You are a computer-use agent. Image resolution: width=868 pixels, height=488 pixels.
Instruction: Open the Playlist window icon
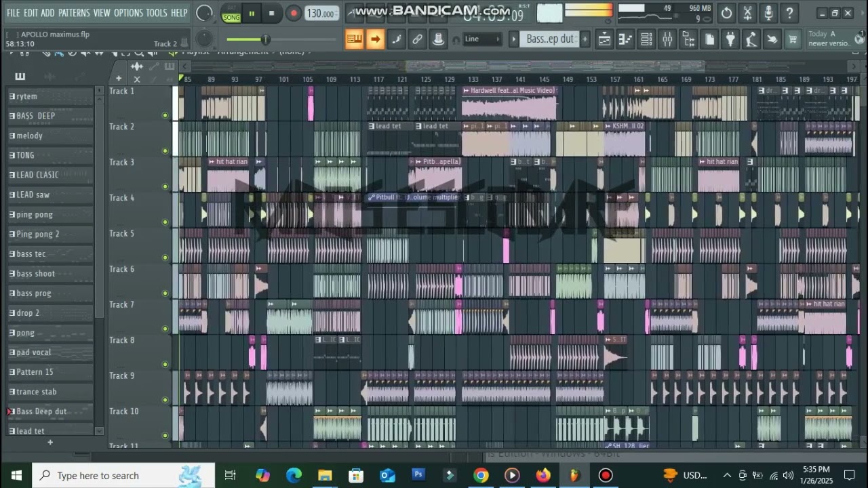[604, 39]
